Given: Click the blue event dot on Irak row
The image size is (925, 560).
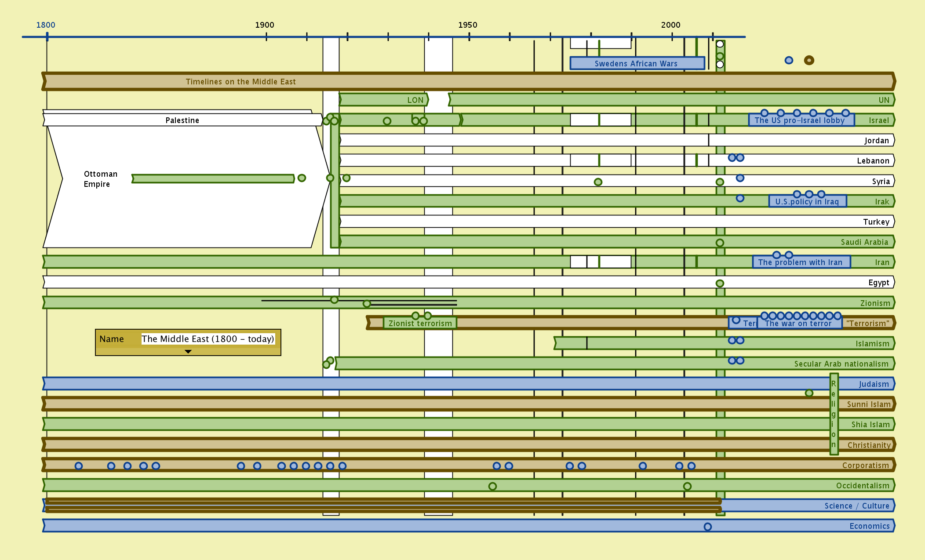Looking at the screenshot, I should point(740,198).
